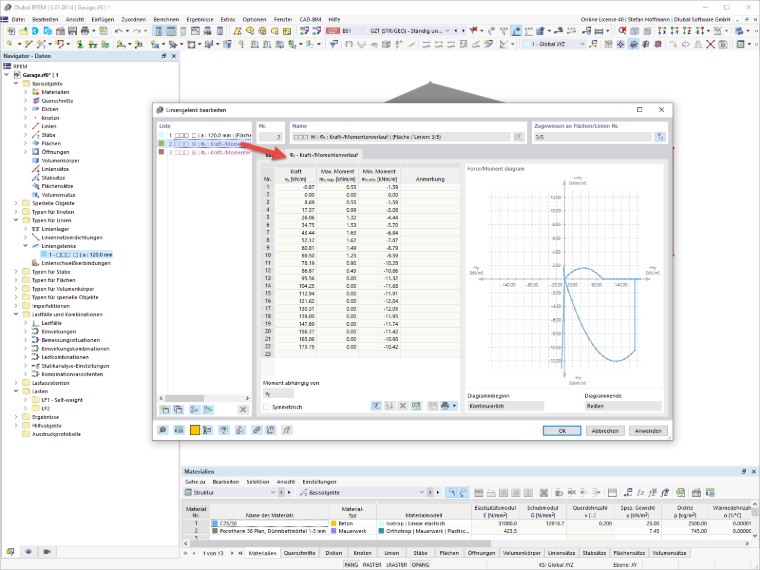Select line hinge row 3 in the list
This screenshot has height=570, width=760.
pos(205,152)
